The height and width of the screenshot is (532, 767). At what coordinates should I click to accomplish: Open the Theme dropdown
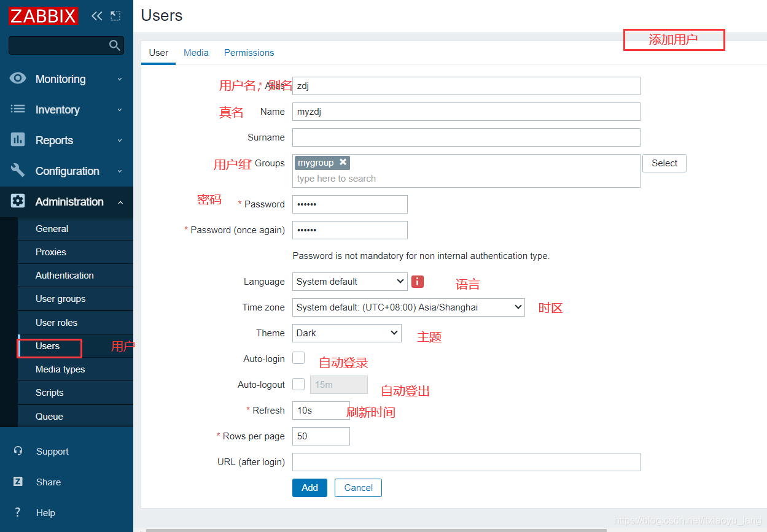point(346,333)
